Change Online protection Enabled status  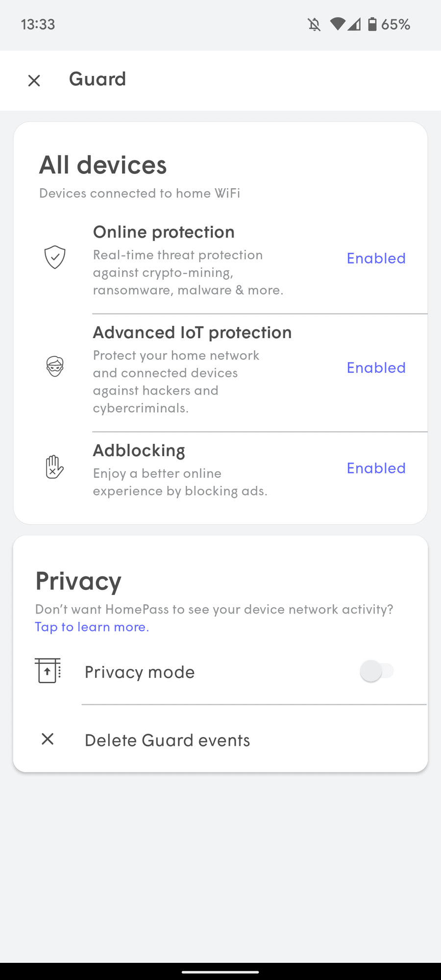(376, 258)
